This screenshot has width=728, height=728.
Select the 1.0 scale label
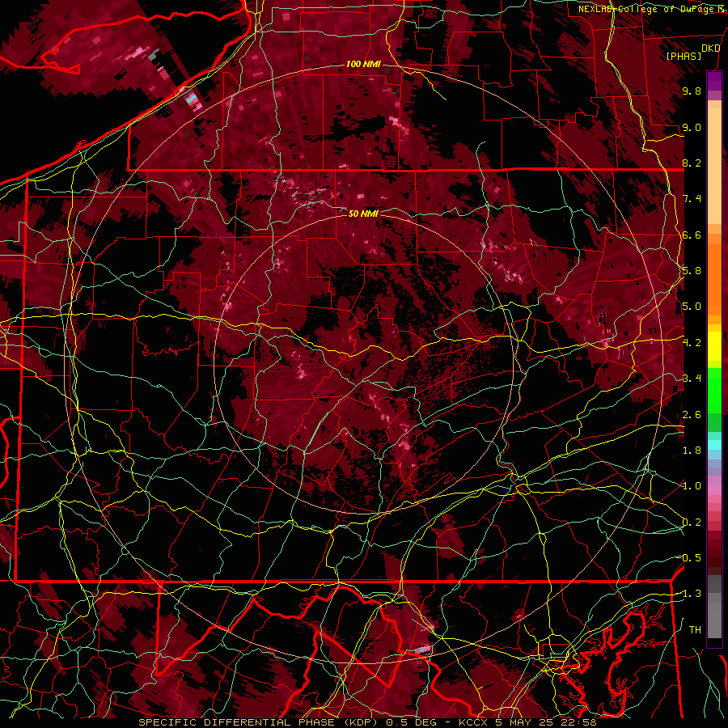click(x=692, y=486)
